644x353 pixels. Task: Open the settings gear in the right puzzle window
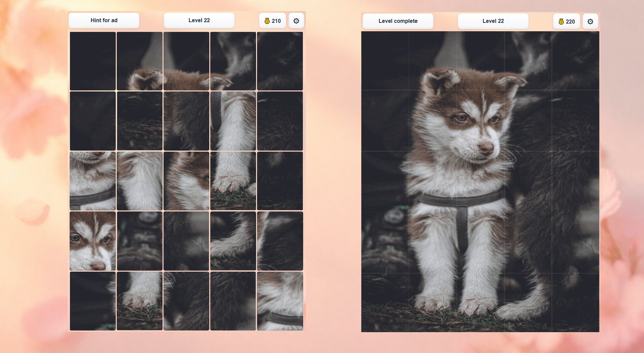(x=591, y=21)
